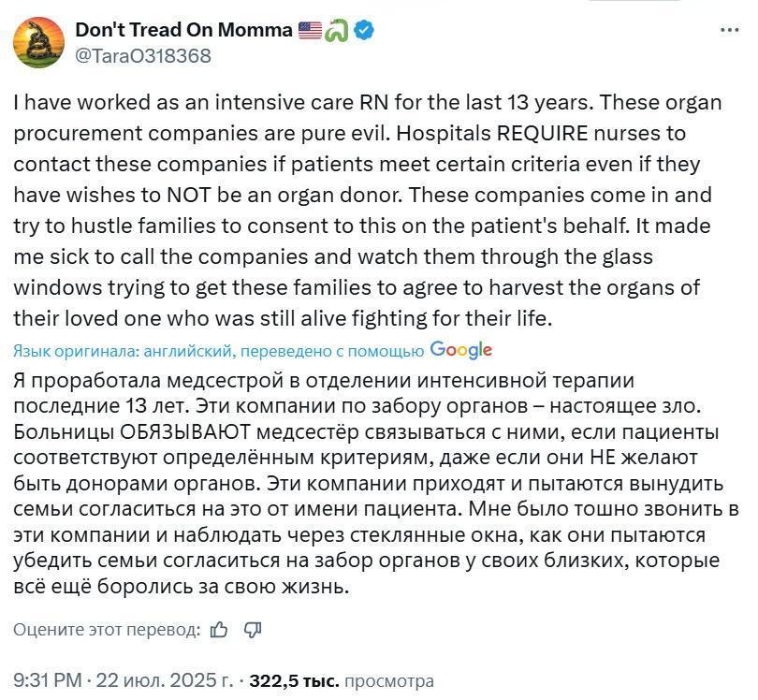Click the final Russian line 'всё ещё боролись за свою жизнь'
This screenshot has width=758, height=700.
point(182,587)
